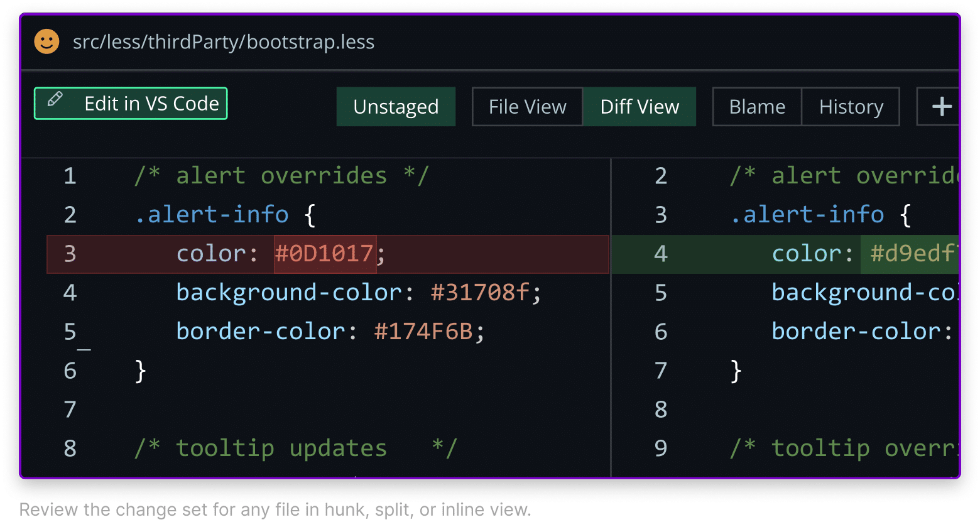Open the Blame view
980x522 pixels.
pyautogui.click(x=757, y=107)
